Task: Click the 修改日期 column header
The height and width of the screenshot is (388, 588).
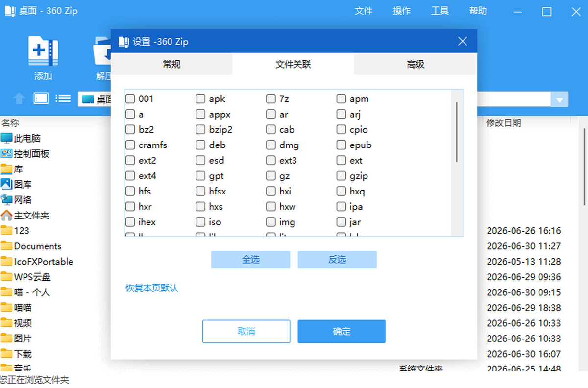Action: pos(504,122)
